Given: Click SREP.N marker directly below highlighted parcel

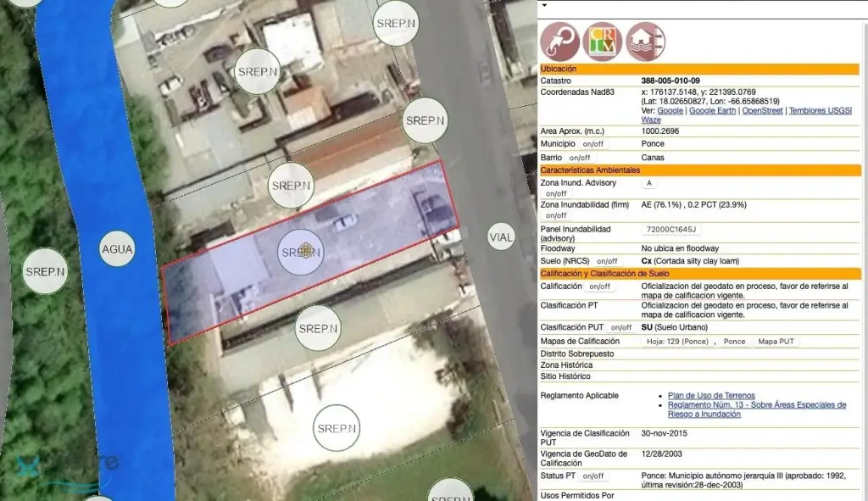Looking at the screenshot, I should [x=318, y=329].
